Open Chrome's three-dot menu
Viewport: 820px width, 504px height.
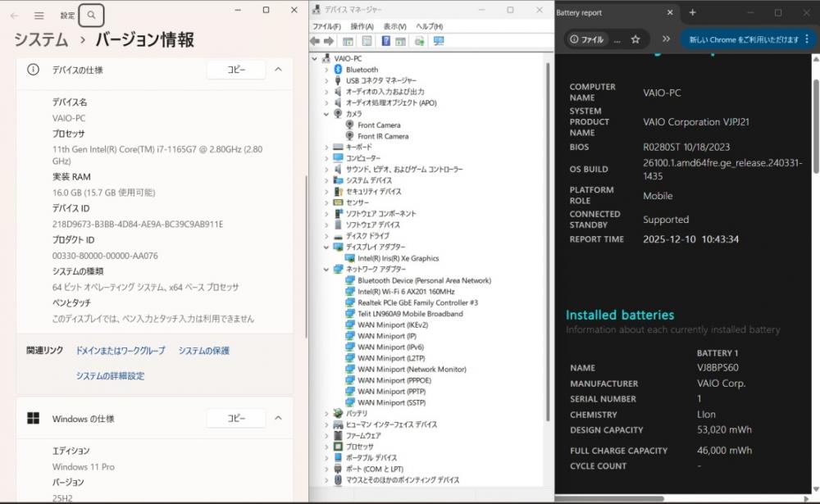pos(807,39)
